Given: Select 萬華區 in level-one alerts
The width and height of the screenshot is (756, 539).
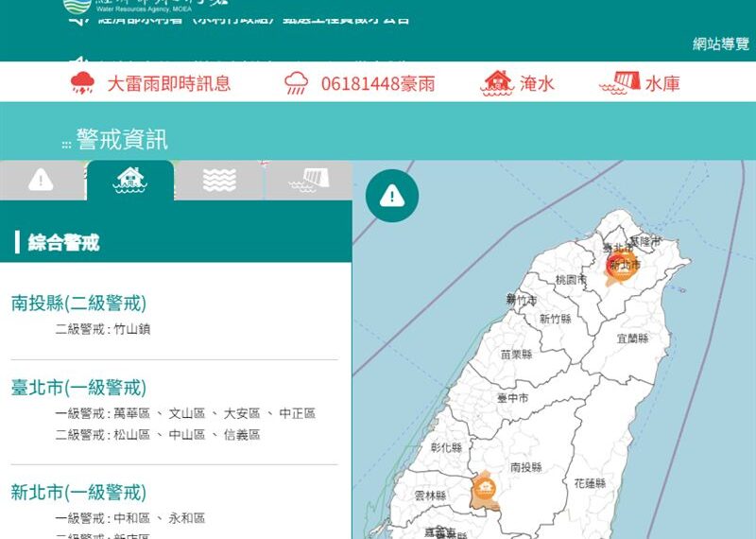Looking at the screenshot, I should coord(132,413).
